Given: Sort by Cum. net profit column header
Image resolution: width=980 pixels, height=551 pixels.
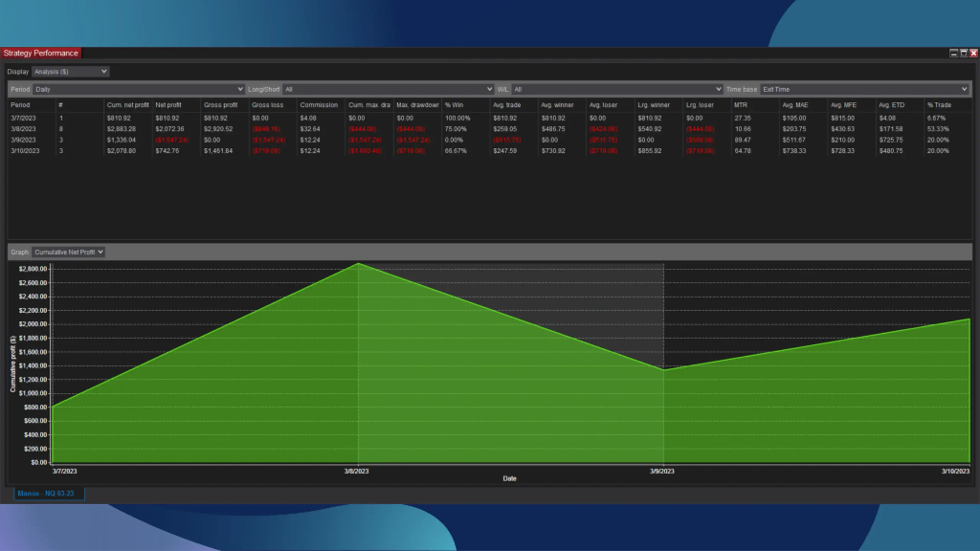Looking at the screenshot, I should [x=128, y=105].
